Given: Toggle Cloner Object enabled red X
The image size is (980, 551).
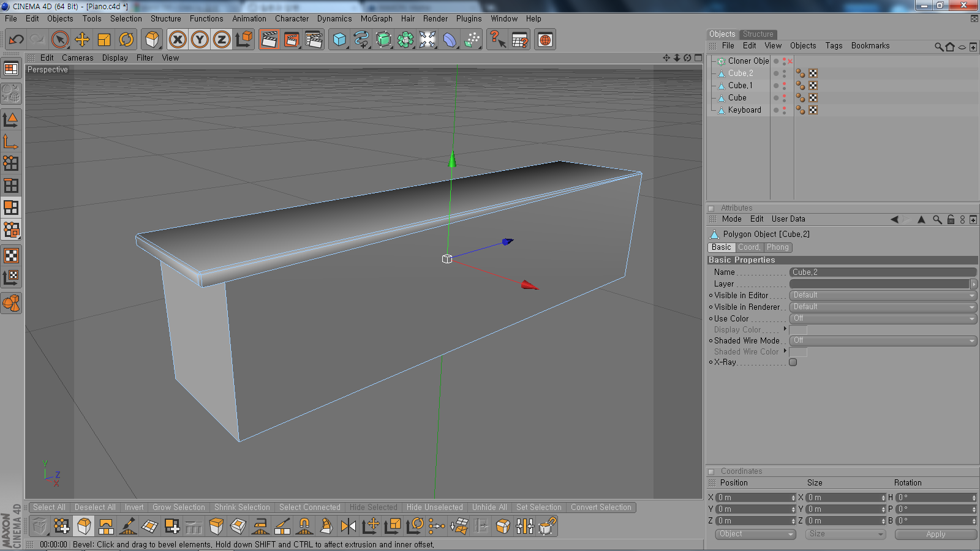Looking at the screenshot, I should (790, 61).
